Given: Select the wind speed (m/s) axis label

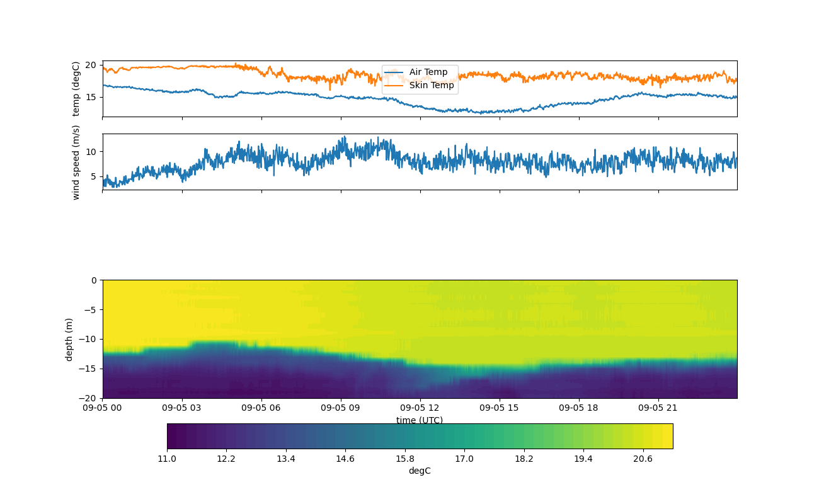Looking at the screenshot, I should click(x=76, y=162).
